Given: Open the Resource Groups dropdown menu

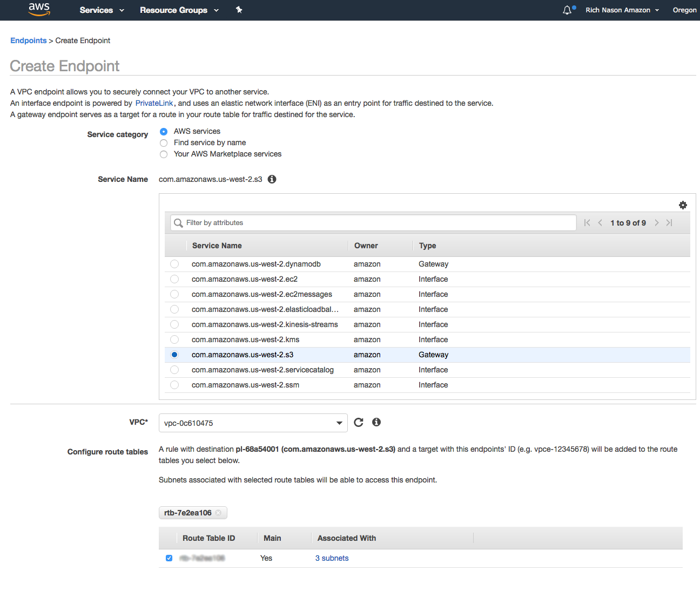Looking at the screenshot, I should (179, 10).
